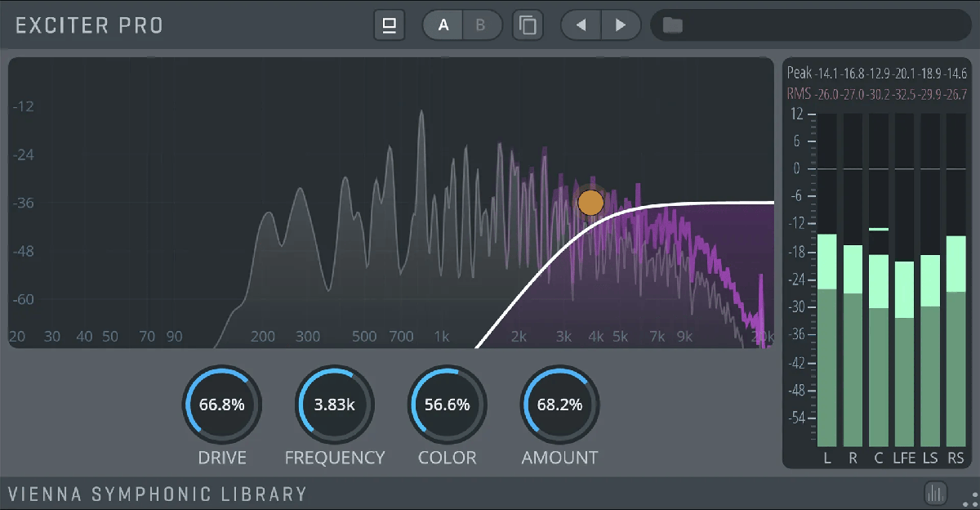Click the FREQUENCY knob showing 3.83k
Screen dimensions: 980x510
[x=335, y=405]
